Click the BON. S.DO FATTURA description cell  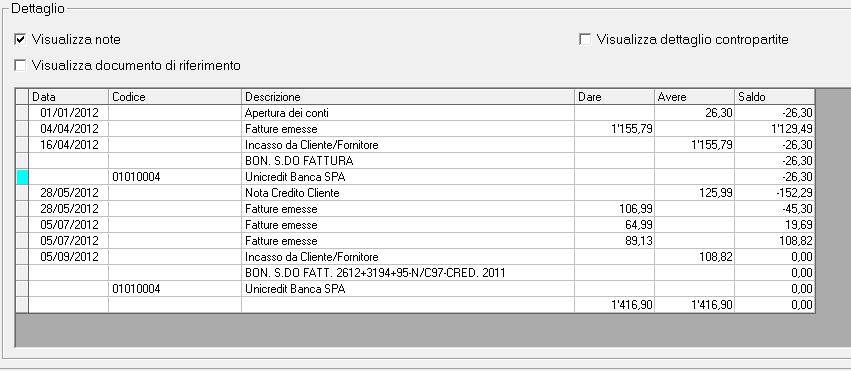click(x=408, y=161)
